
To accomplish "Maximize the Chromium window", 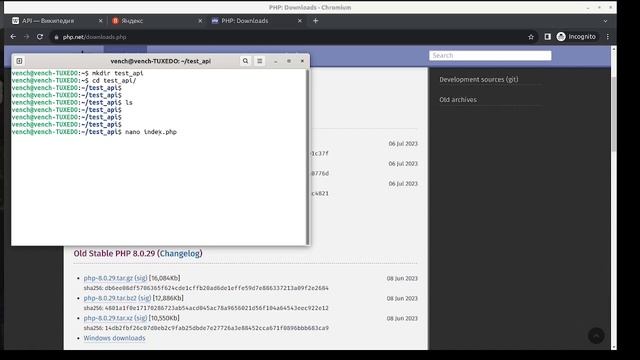I will click(599, 7).
